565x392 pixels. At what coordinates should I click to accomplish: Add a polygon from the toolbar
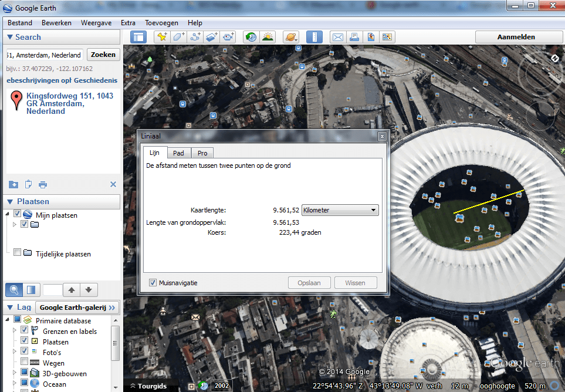tap(179, 37)
